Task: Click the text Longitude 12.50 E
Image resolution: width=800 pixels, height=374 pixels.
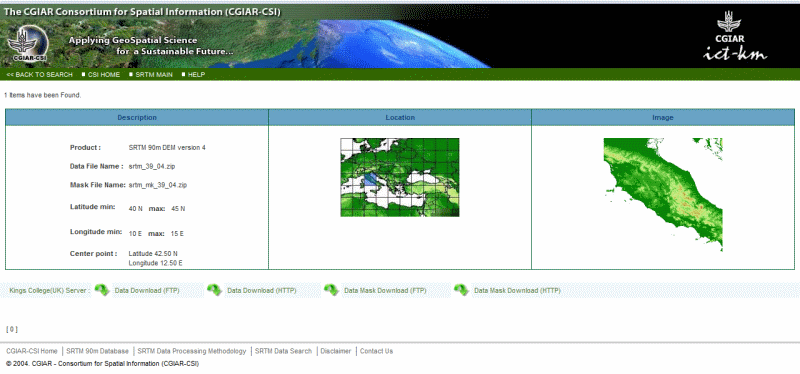Action: tap(155, 263)
